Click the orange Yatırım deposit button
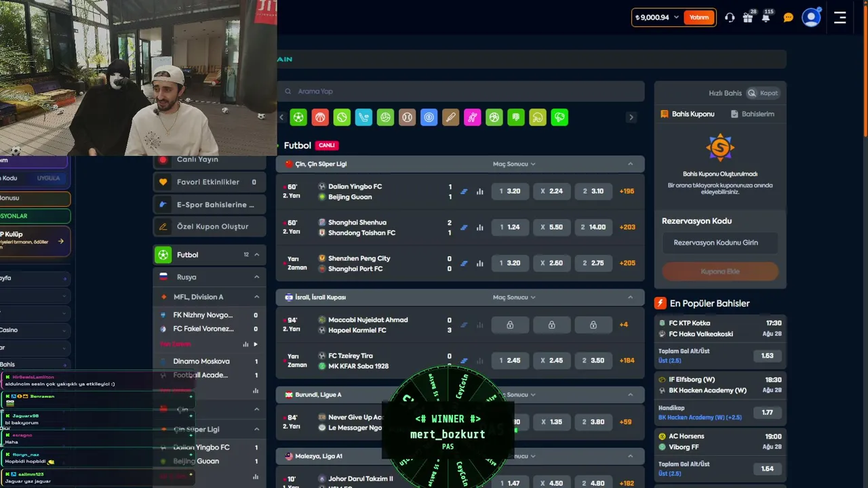Viewport: 868px width, 488px height. point(699,18)
